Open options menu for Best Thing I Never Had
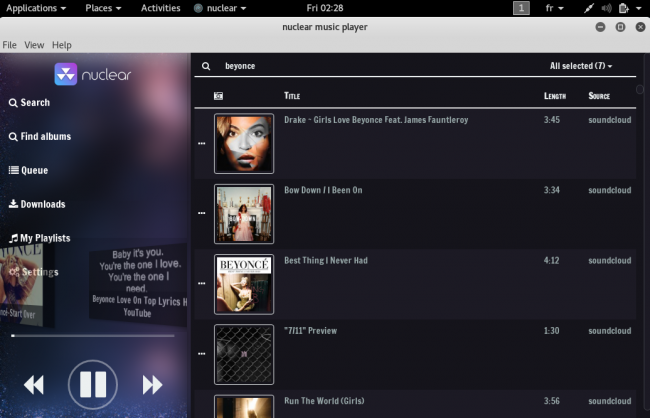 tap(201, 284)
